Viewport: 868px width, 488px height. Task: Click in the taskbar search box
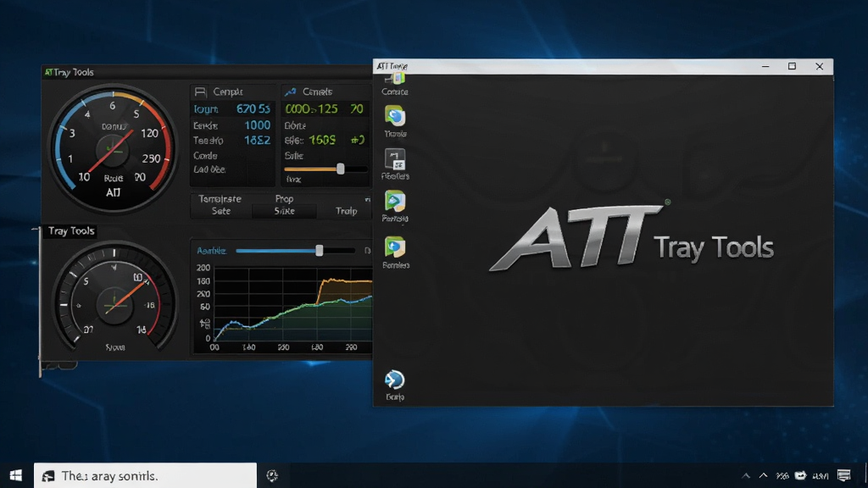coord(145,475)
